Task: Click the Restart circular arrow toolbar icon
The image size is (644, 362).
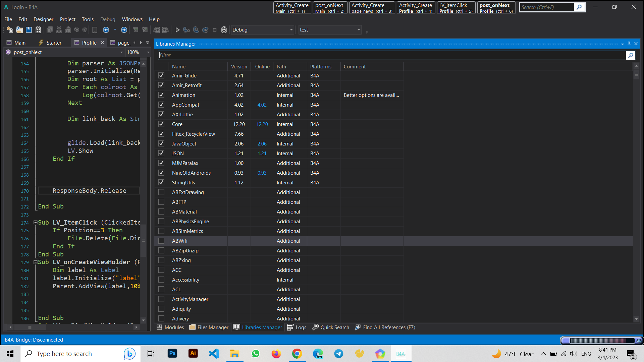Action: click(x=224, y=30)
